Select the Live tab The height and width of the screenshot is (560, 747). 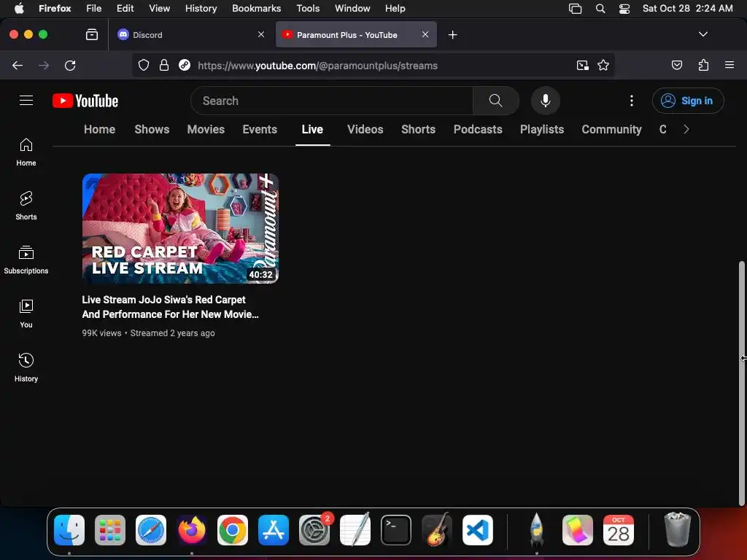[x=312, y=129]
